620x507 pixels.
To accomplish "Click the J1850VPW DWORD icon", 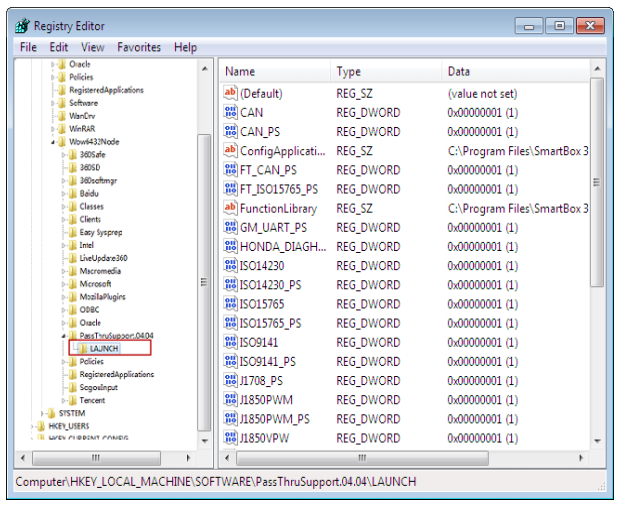I will [x=230, y=438].
